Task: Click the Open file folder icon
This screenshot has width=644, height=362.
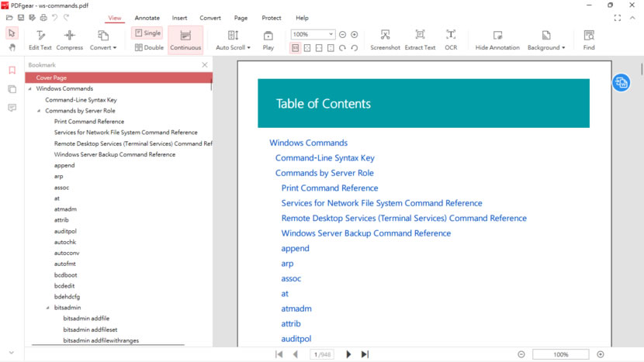Action: click(x=9, y=18)
